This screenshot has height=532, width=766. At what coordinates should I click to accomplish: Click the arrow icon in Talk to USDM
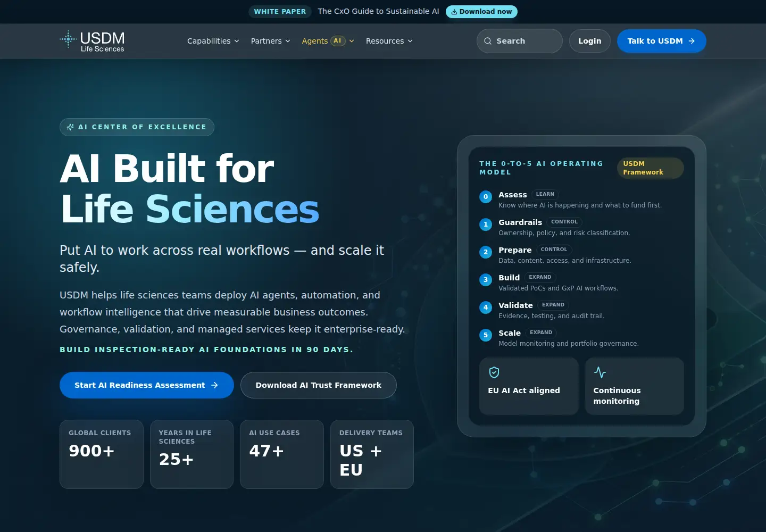692,41
